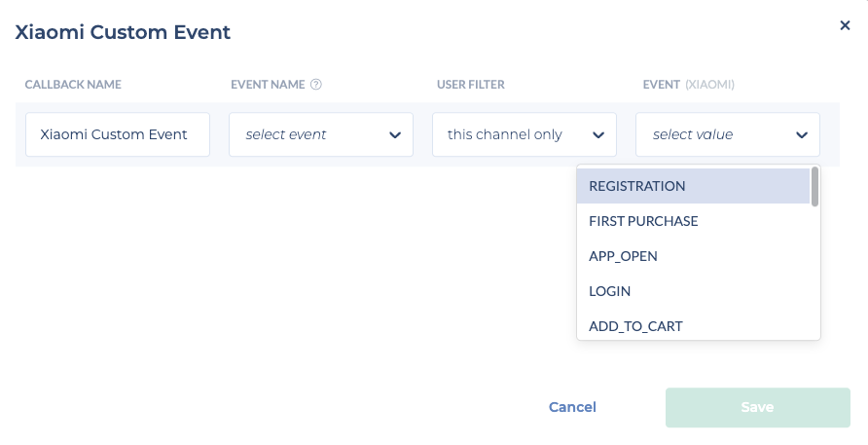Open the "select event" dropdown
868x445 pixels.
(320, 134)
